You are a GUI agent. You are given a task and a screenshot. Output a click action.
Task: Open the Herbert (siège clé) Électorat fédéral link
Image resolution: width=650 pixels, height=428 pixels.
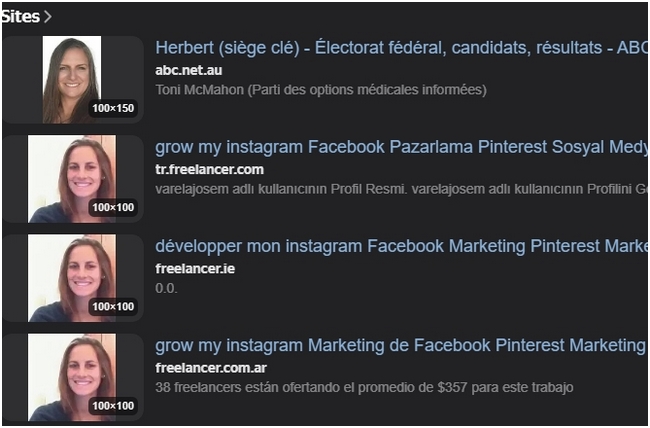click(400, 48)
